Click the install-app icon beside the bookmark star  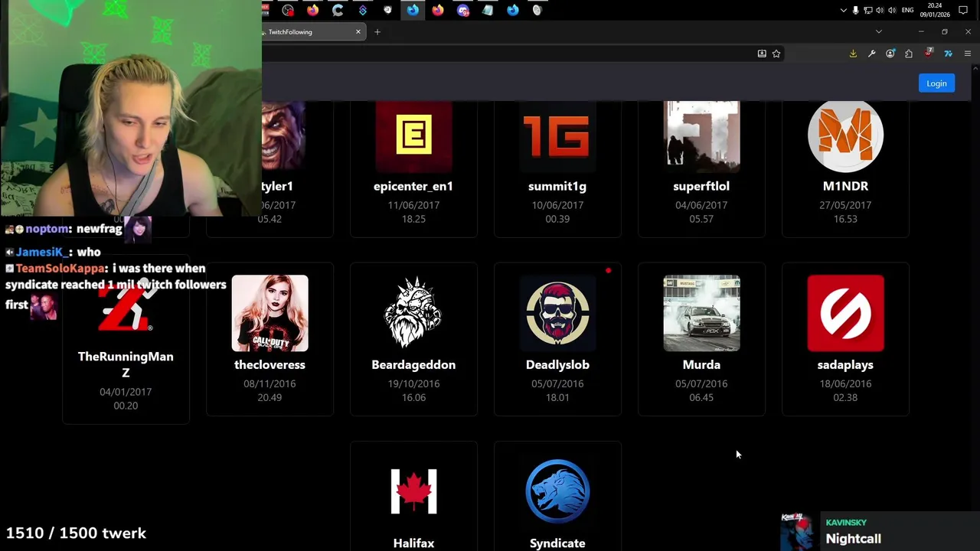point(762,54)
